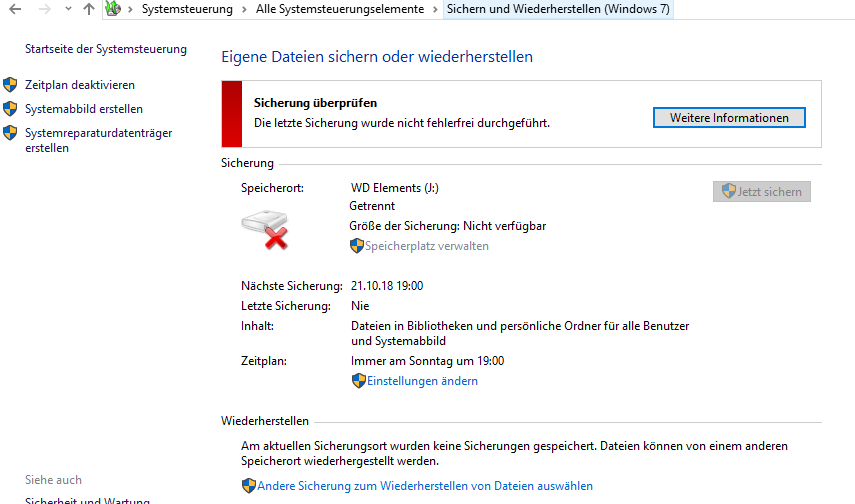Screen dimensions: 855x504
Task: Expand chevron after Alle Systemsteuerungselemente
Action: tap(435, 9)
